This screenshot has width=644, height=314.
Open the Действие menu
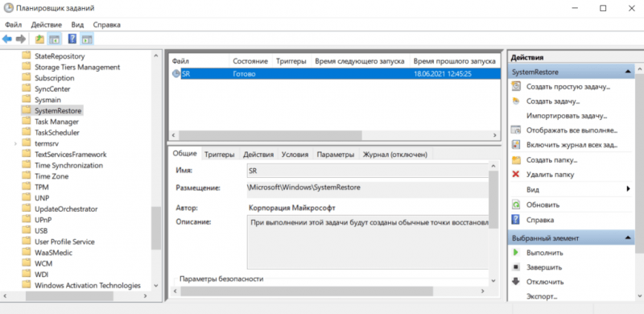pos(47,25)
